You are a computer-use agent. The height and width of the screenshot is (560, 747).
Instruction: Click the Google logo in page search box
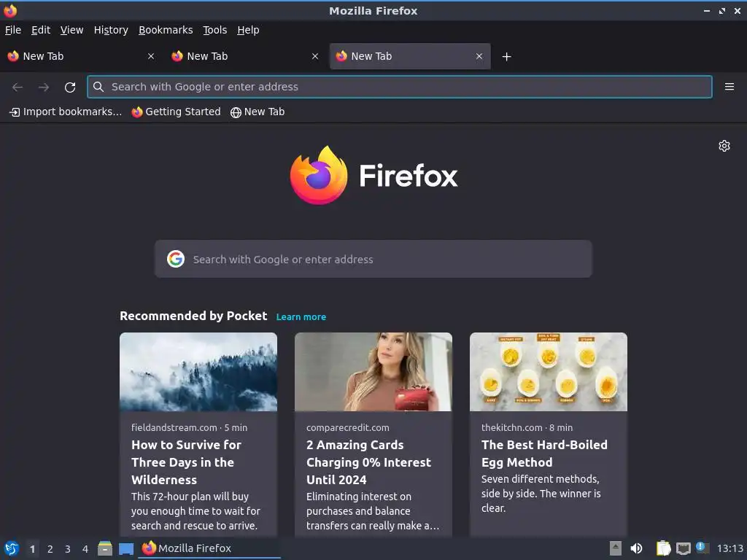(176, 259)
